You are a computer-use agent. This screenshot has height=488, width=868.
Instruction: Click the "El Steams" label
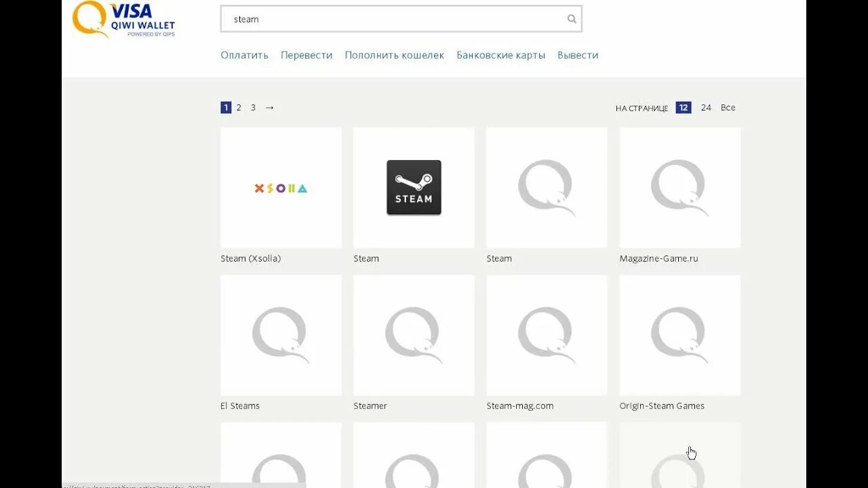(240, 406)
